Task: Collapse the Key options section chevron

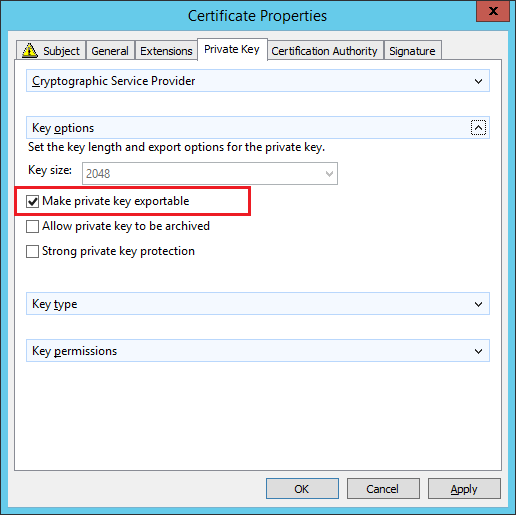Action: point(478,128)
